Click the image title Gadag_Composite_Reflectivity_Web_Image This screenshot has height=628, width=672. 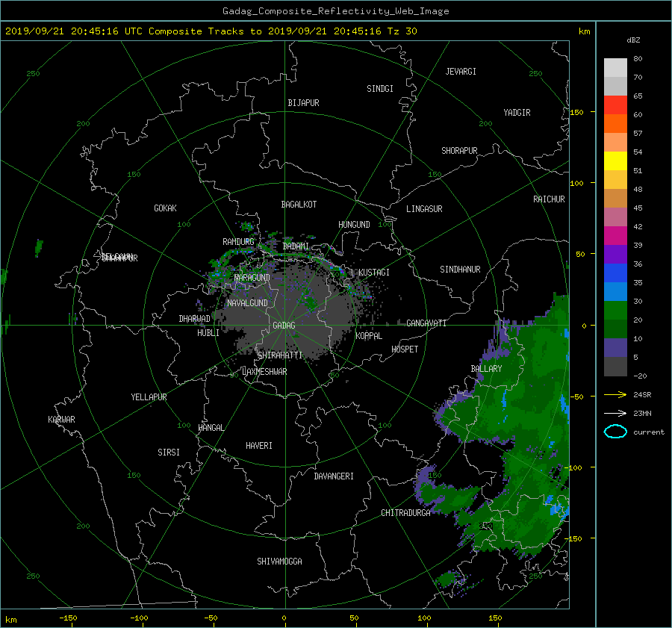tap(335, 11)
